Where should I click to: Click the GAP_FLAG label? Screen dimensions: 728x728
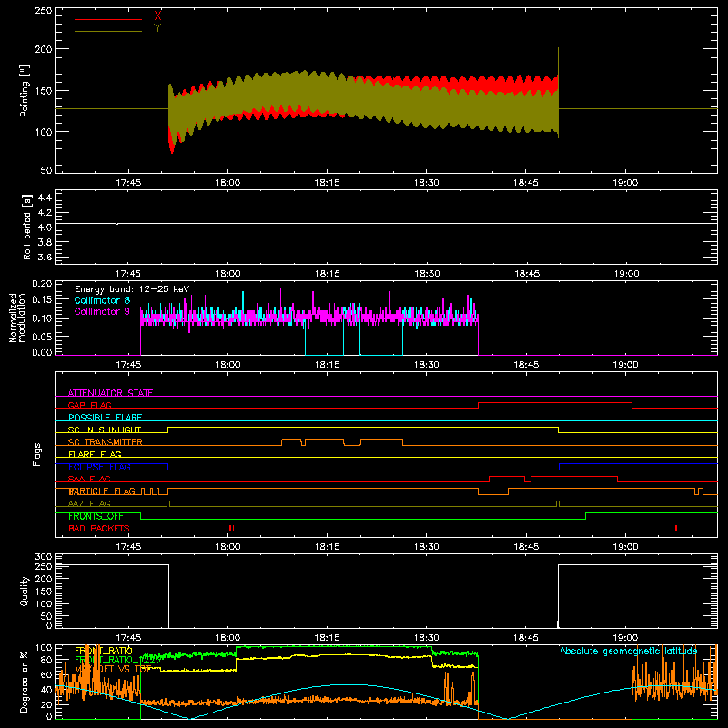coord(89,405)
